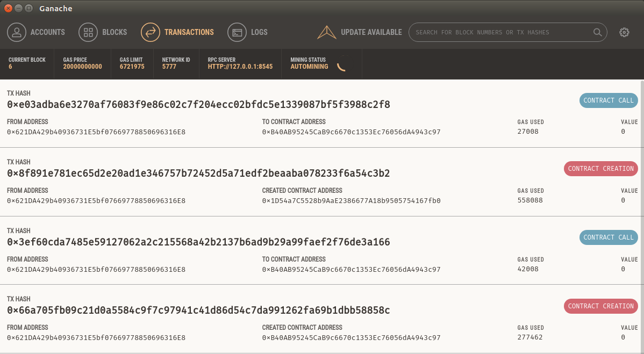Open settings via gear icon
This screenshot has width=644, height=354.
[624, 32]
